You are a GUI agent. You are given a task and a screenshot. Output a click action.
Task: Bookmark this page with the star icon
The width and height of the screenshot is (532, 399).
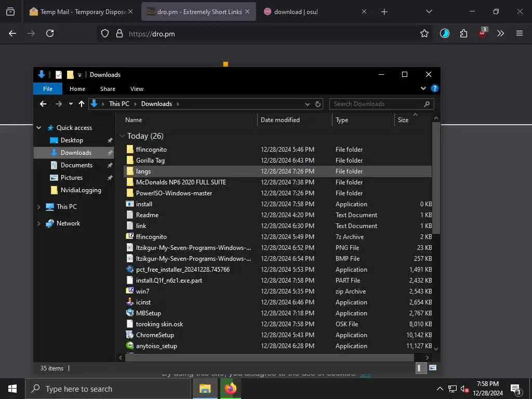[x=424, y=33]
